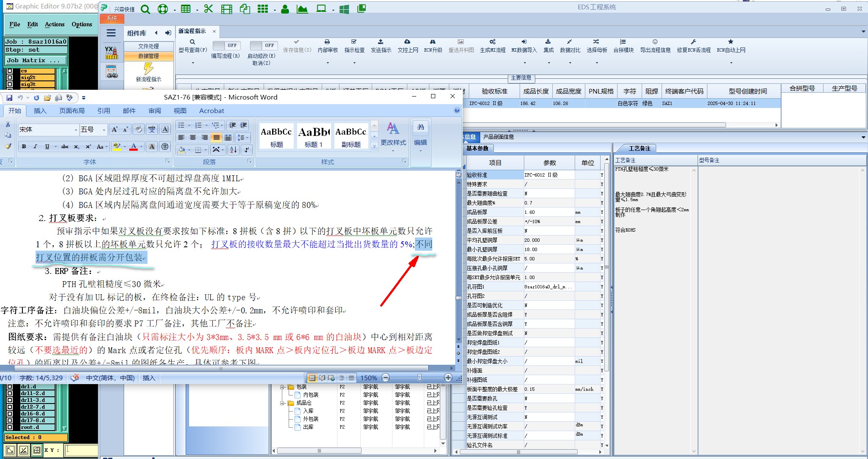Click the Job Matrix button
Image resolution: width=868 pixels, height=459 pixels.
pos(36,60)
